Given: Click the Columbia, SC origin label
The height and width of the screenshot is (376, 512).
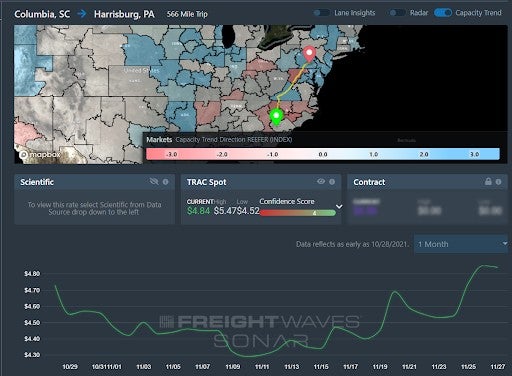Looking at the screenshot, I should [x=42, y=14].
